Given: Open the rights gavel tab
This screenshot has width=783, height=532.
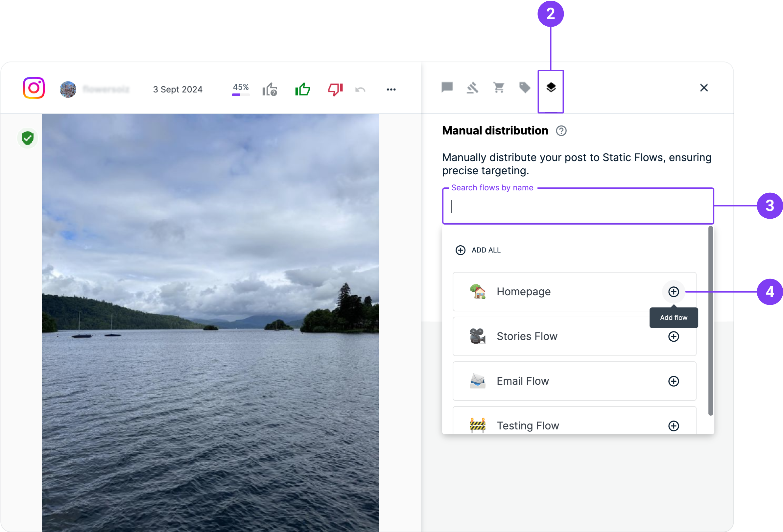Looking at the screenshot, I should click(472, 88).
